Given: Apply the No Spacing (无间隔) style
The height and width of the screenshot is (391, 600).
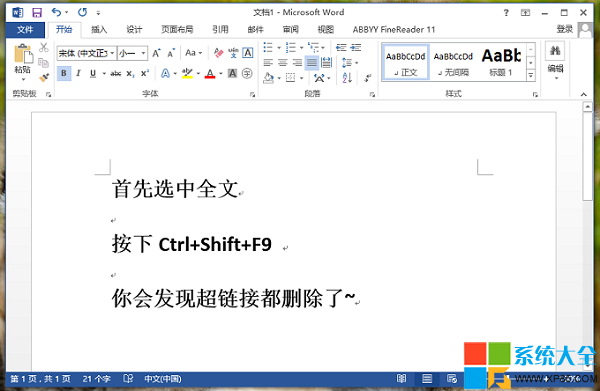Looking at the screenshot, I should 453,63.
